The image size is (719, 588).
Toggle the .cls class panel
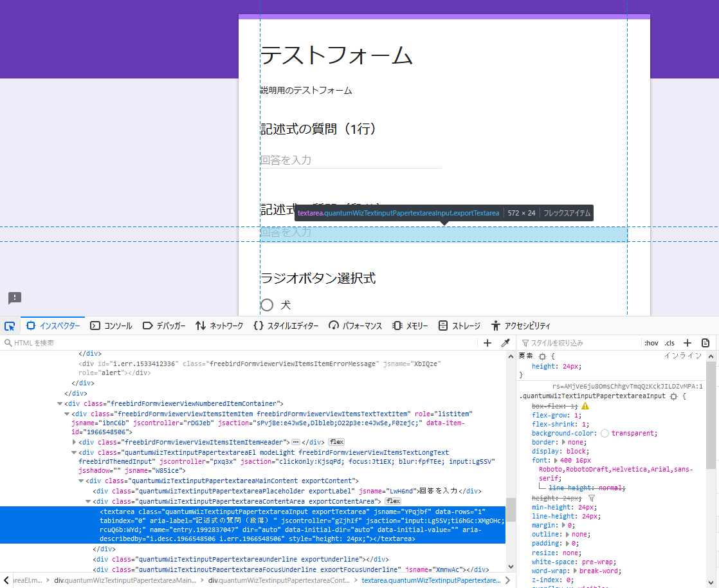coord(668,343)
